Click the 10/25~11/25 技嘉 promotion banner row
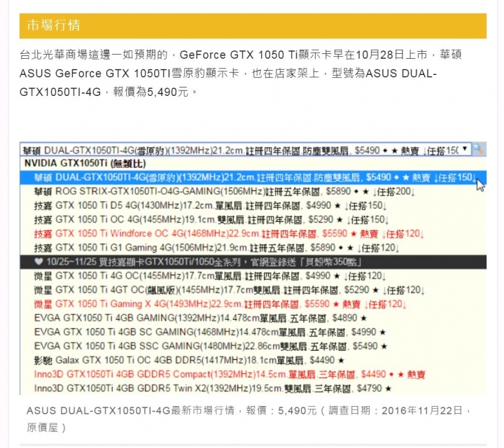Screen dimensions: 504x448 click(253, 262)
